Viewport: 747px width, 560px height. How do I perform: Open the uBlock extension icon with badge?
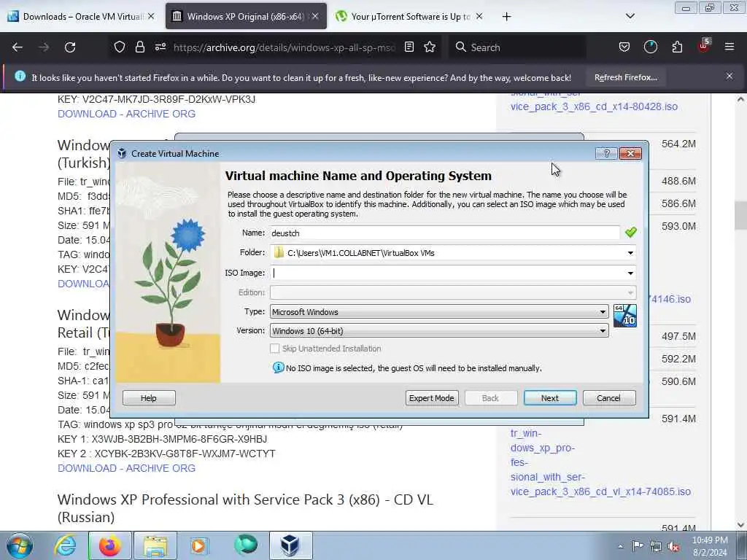704,46
